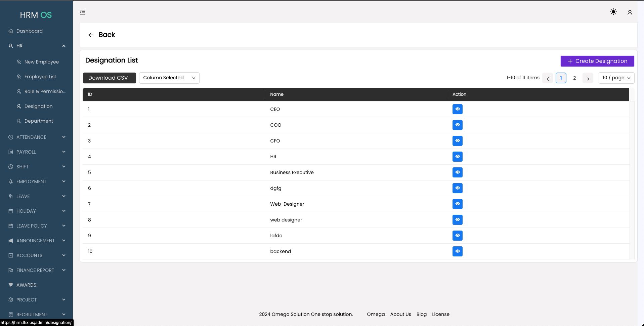Click the Action column header
The height and width of the screenshot is (326, 644).
(538, 94)
